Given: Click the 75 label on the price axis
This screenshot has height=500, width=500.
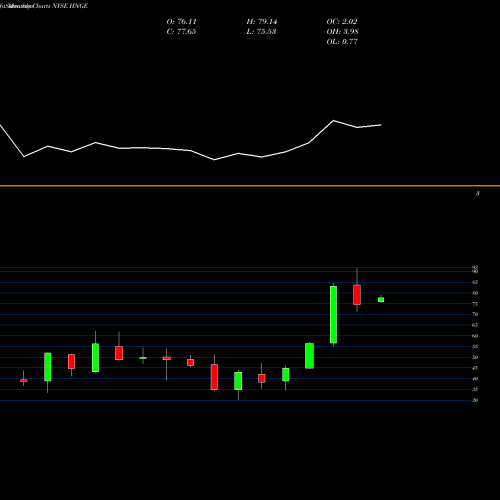Looking at the screenshot, I should [475, 304].
